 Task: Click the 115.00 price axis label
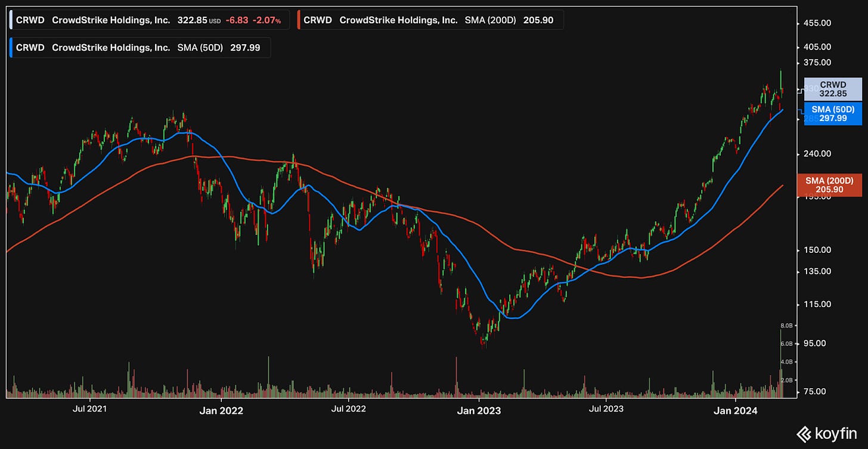pos(818,304)
